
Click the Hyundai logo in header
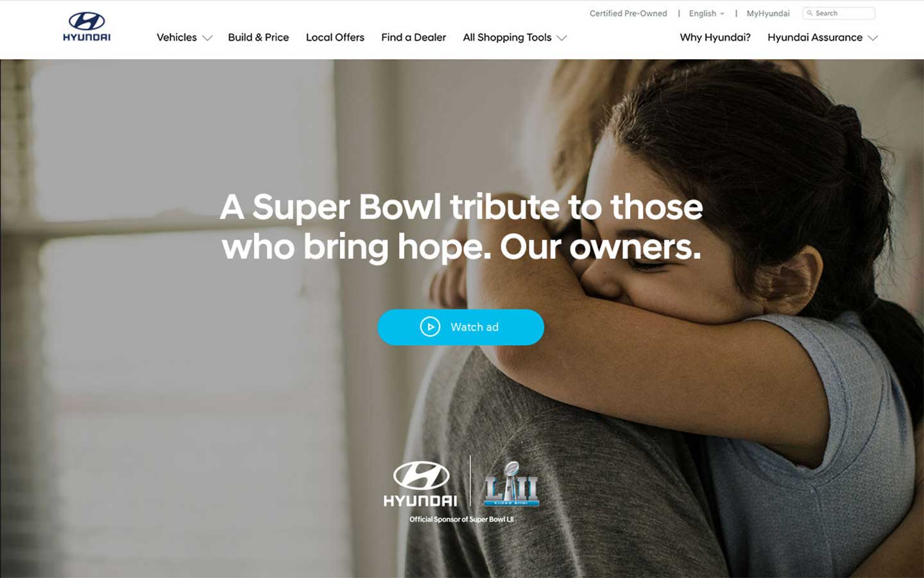point(87,27)
